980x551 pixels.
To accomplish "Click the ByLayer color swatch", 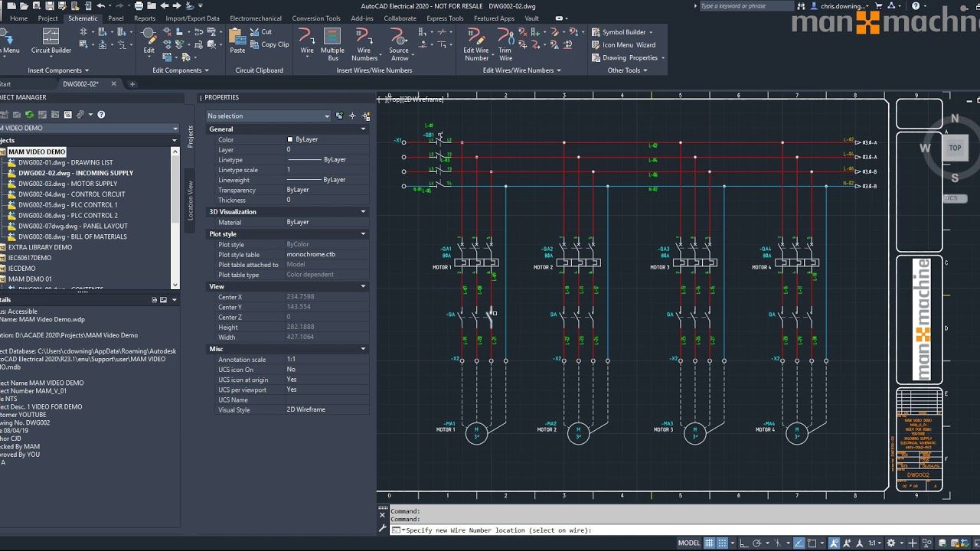I will click(x=289, y=139).
